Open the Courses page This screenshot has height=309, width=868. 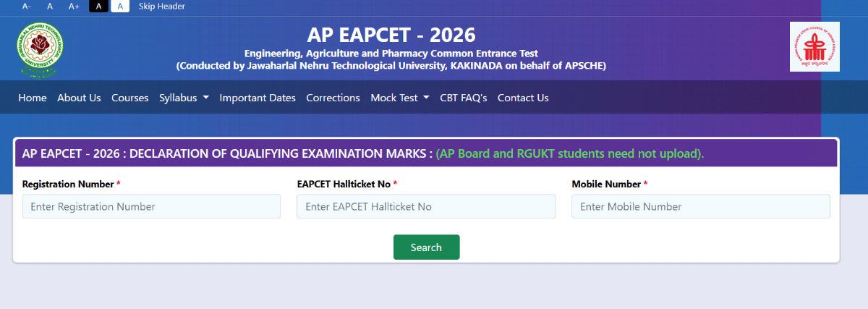[130, 98]
